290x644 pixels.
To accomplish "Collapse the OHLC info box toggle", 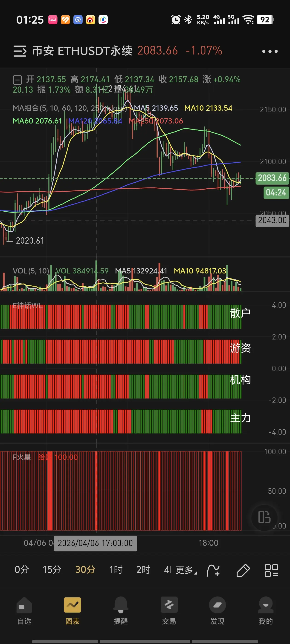I will coord(17,80).
